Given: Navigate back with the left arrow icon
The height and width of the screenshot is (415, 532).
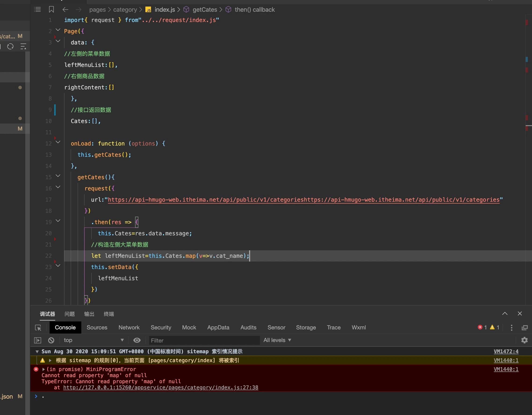Looking at the screenshot, I should pos(65,10).
